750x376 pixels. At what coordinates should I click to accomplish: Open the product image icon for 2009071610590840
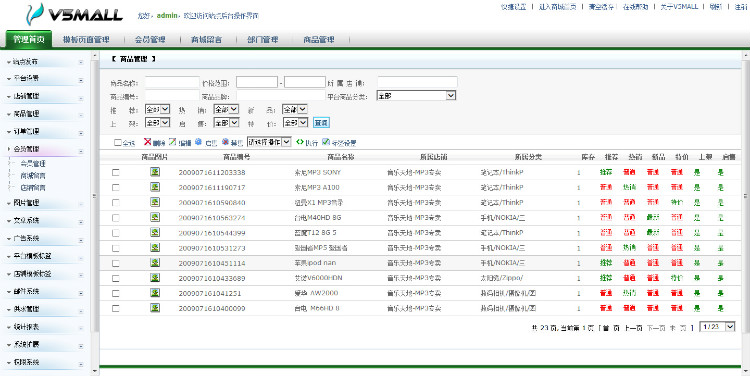pyautogui.click(x=155, y=202)
